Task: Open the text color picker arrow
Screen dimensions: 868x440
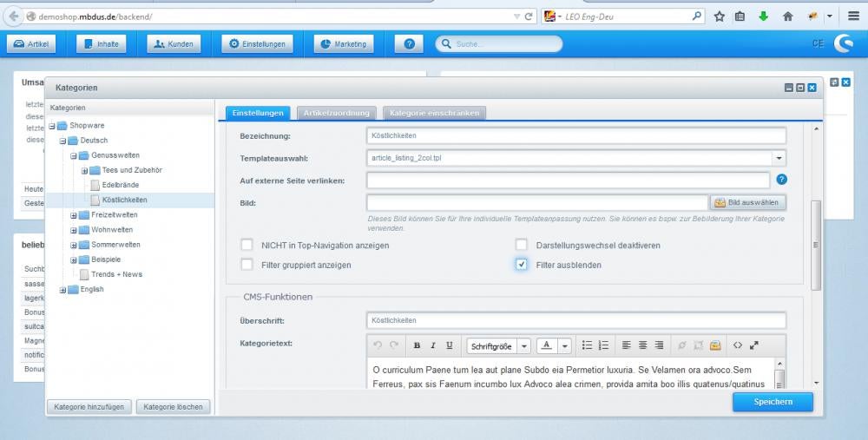Action: (x=565, y=345)
